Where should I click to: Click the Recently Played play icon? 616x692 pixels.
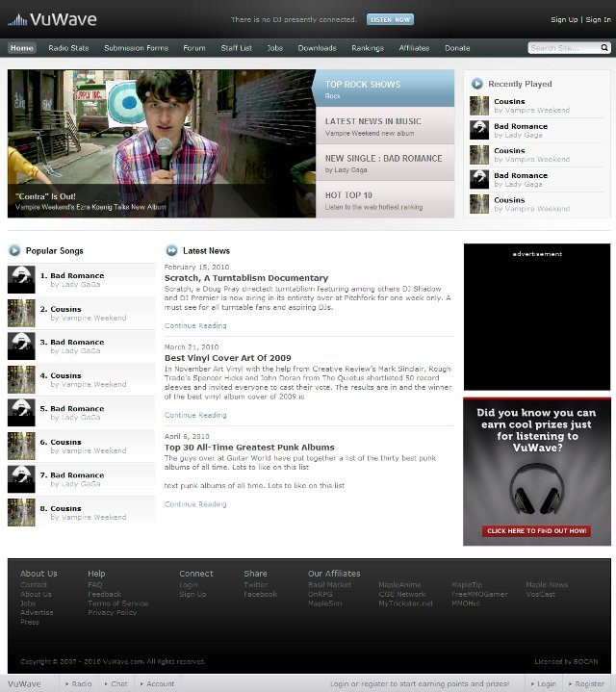pos(476,84)
